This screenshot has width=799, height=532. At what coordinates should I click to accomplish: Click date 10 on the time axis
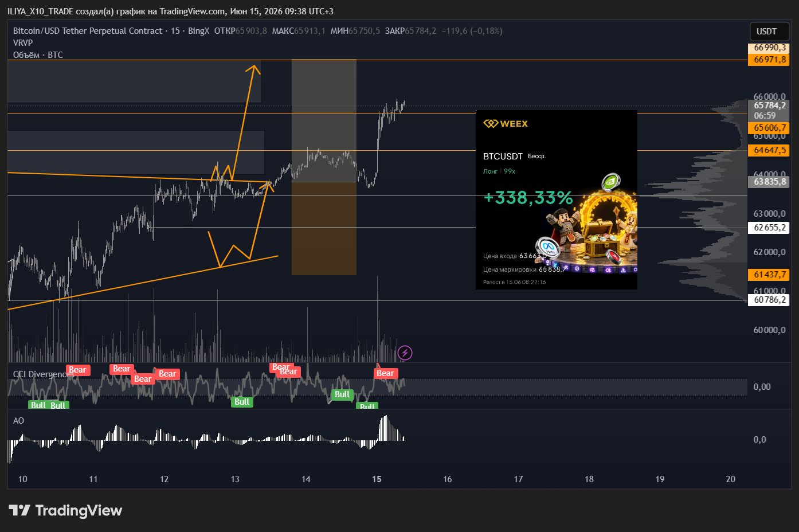[x=22, y=479]
